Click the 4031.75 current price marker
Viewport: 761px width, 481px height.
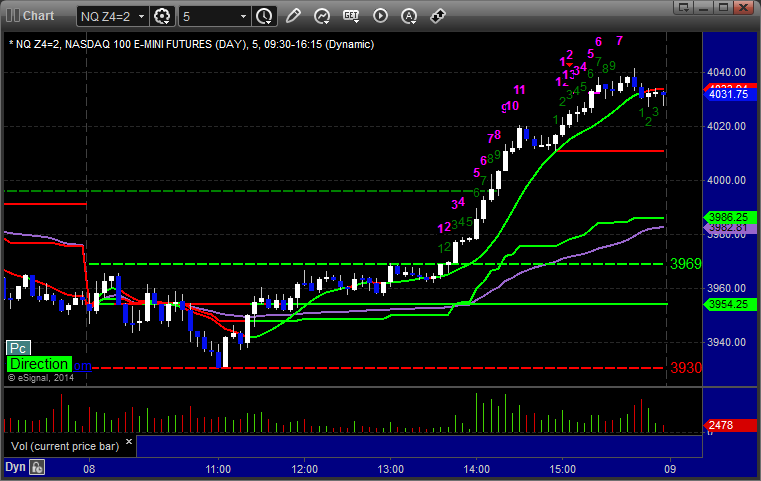click(x=729, y=94)
